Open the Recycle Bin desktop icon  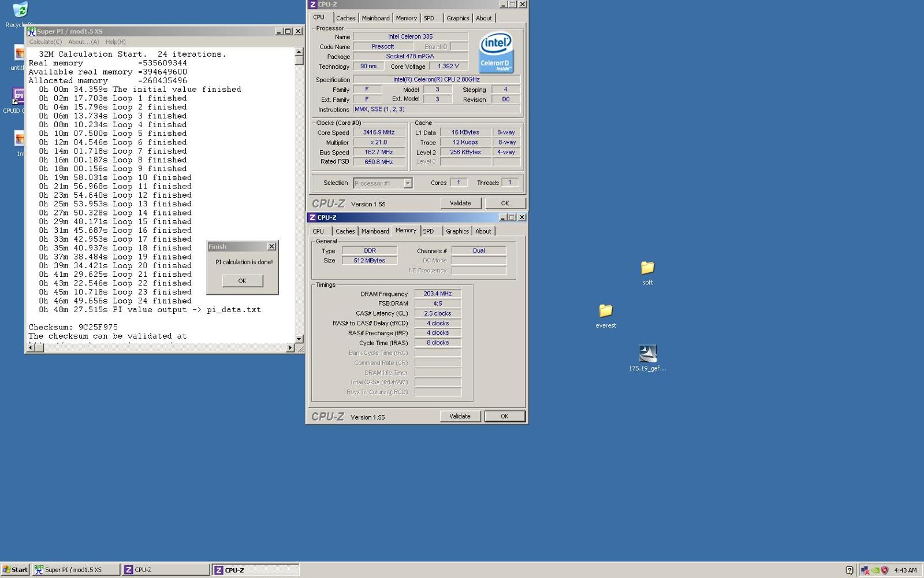[x=20, y=10]
